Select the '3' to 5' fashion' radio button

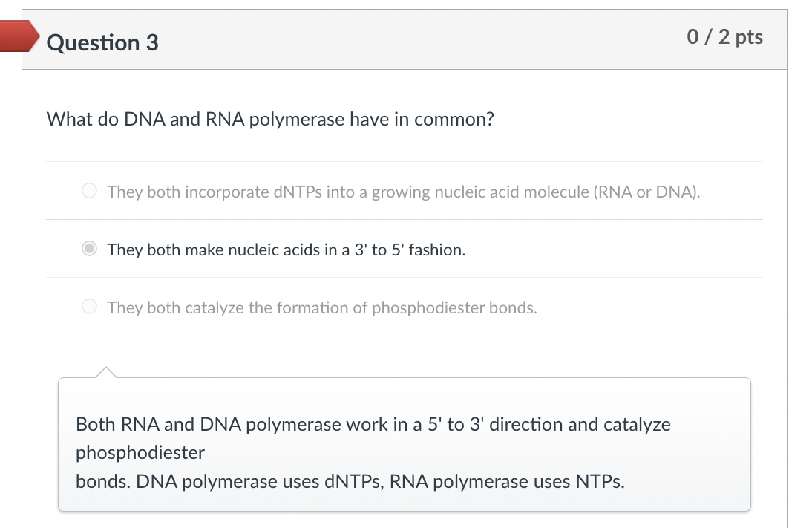coord(89,250)
